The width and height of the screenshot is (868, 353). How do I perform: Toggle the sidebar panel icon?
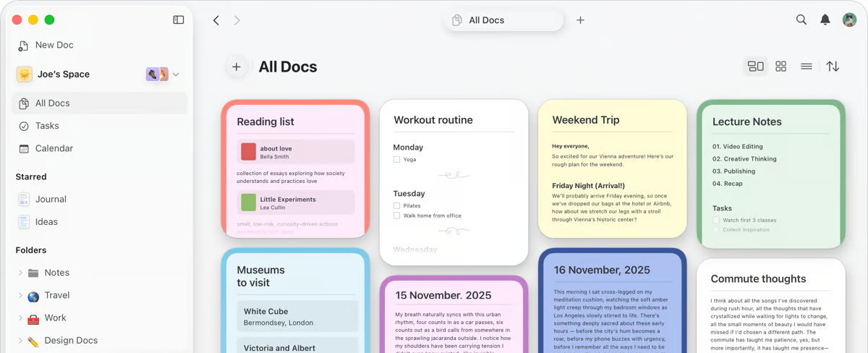[x=179, y=20]
